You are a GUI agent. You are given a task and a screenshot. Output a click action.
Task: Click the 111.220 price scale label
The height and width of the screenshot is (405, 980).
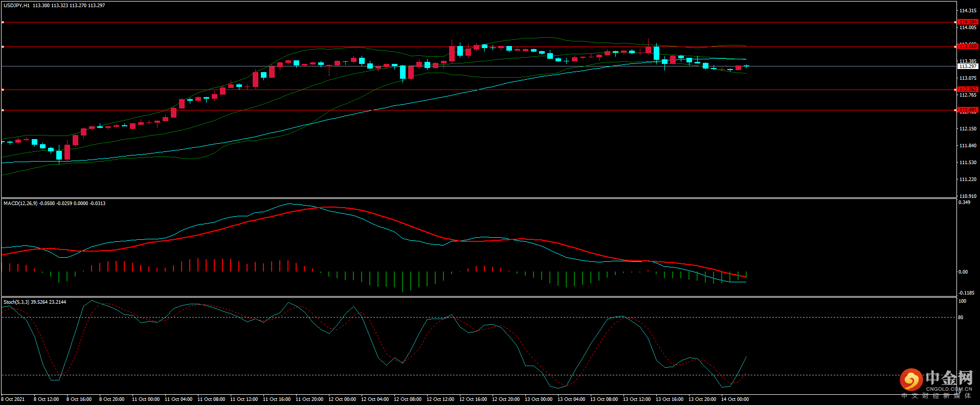click(968, 179)
